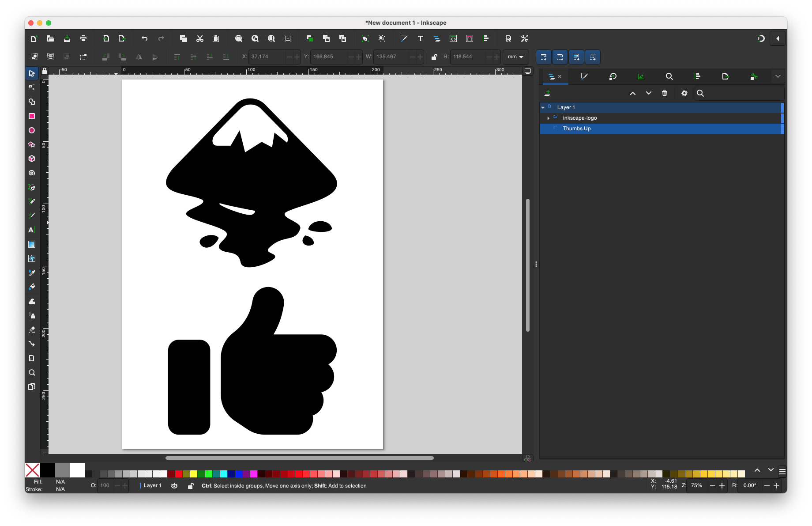Switch to Export dialog tab
Viewport: 812px width, 526px height.
pyautogui.click(x=726, y=76)
